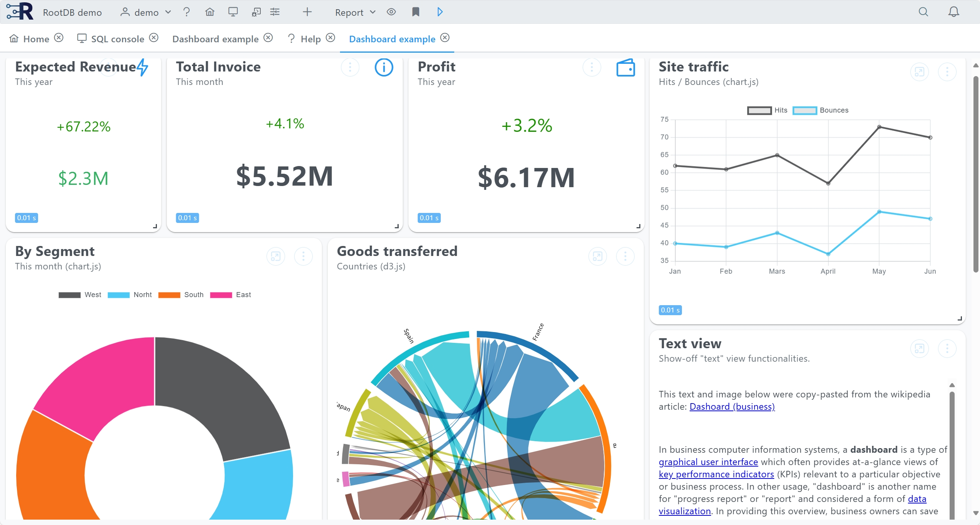This screenshot has height=525, width=980.
Task: Toggle the eye visibility icon in toolbar
Action: [x=392, y=12]
